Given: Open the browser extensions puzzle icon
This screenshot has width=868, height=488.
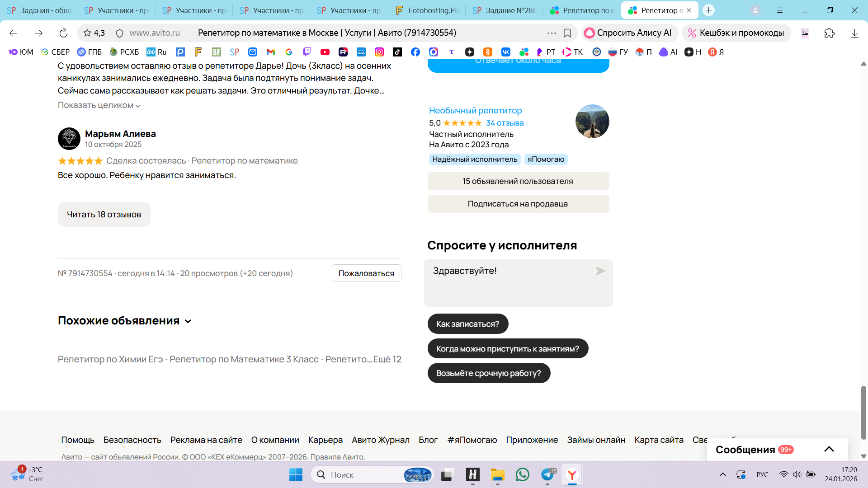Looking at the screenshot, I should coord(829,33).
